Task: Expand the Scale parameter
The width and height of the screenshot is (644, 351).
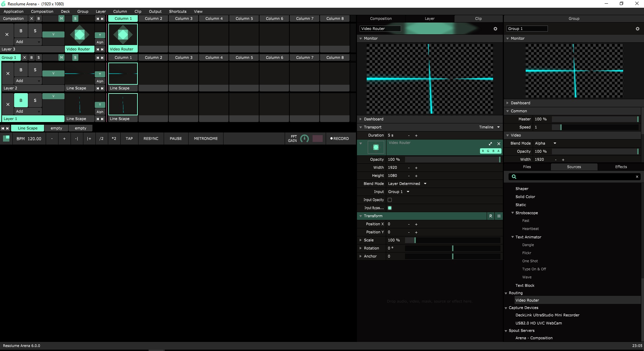Action: [x=361, y=240]
